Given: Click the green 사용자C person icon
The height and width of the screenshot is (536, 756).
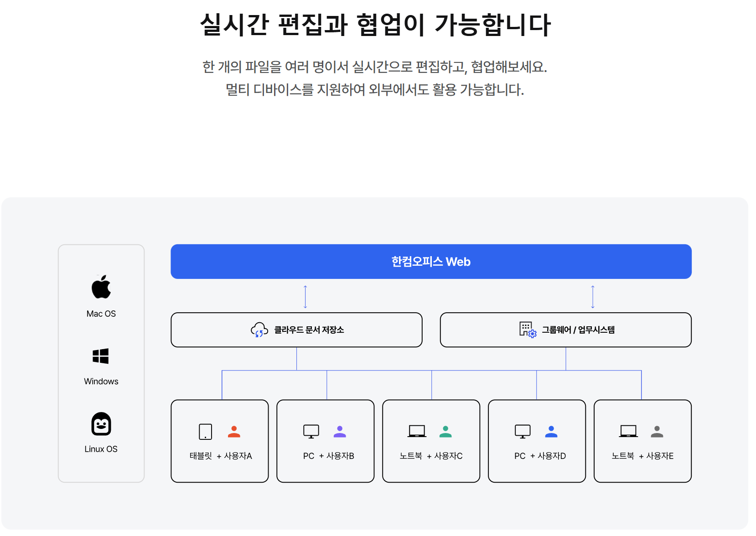Looking at the screenshot, I should [x=445, y=432].
